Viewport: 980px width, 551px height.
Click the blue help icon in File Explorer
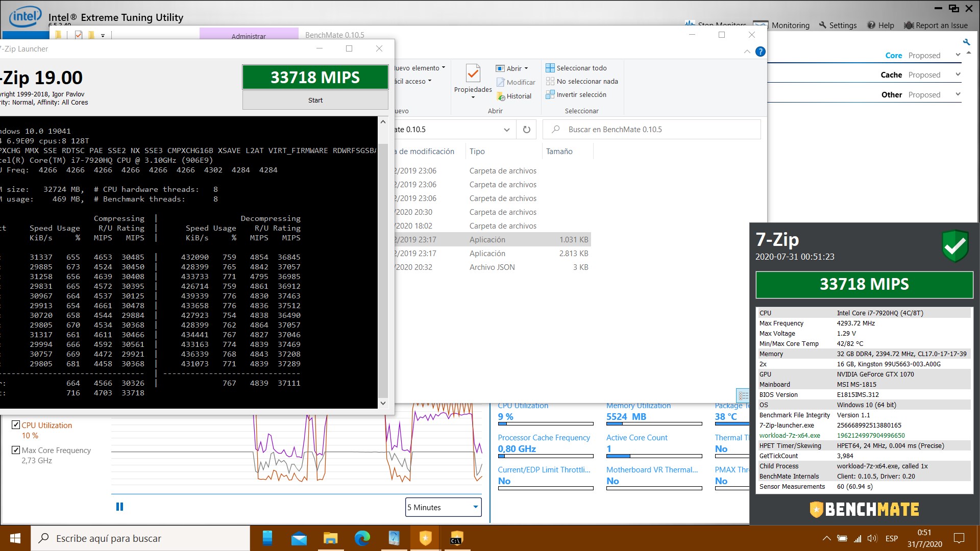click(760, 52)
